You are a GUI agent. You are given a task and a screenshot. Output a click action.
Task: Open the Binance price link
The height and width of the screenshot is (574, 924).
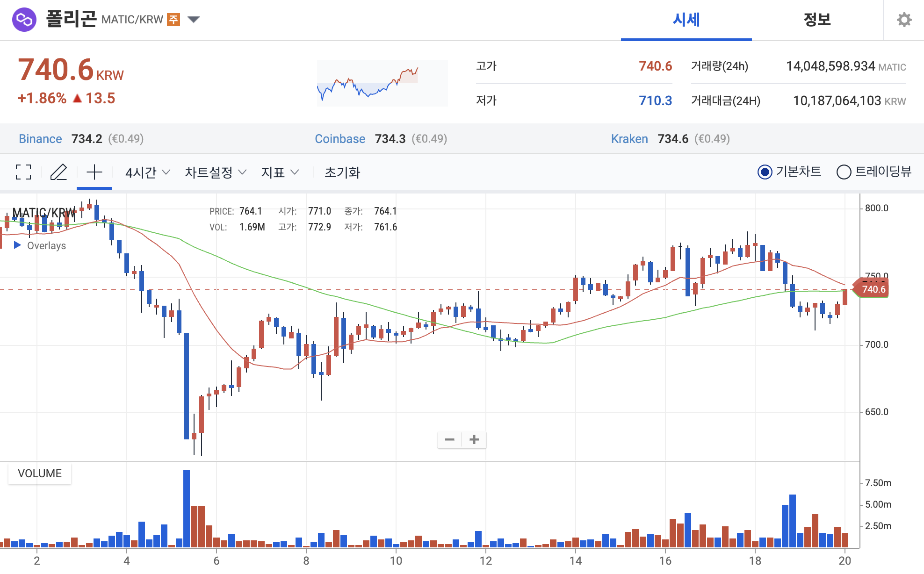coord(40,139)
